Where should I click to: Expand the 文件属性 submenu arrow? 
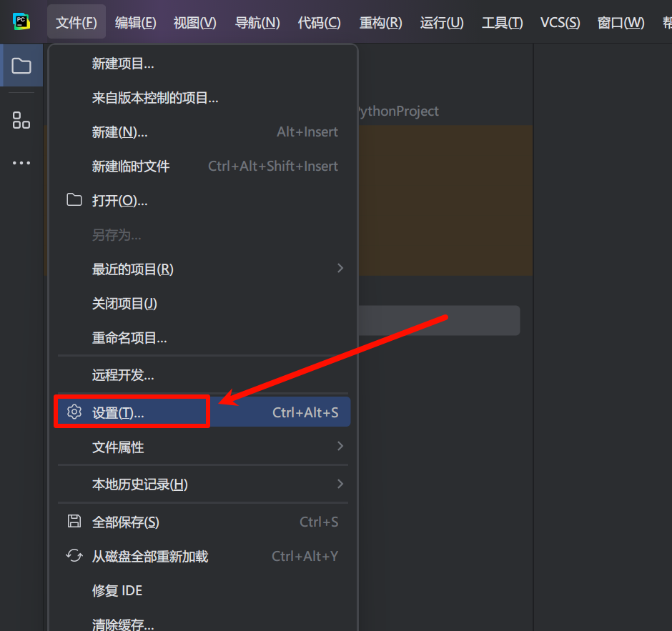click(x=340, y=447)
